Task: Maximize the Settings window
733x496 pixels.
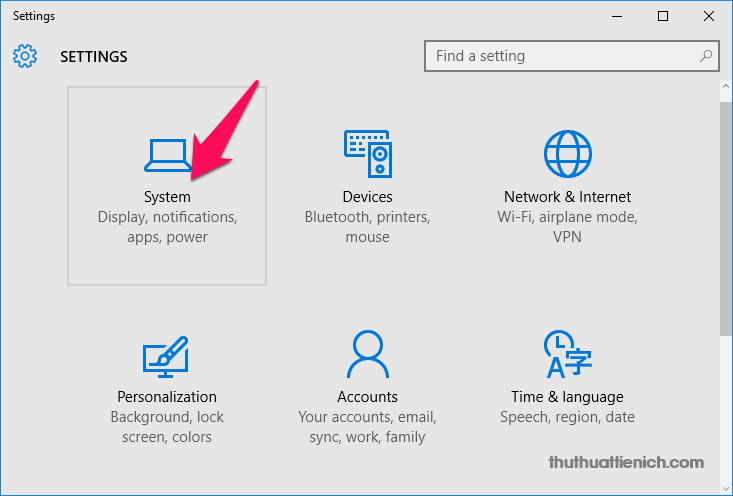Action: click(x=663, y=16)
